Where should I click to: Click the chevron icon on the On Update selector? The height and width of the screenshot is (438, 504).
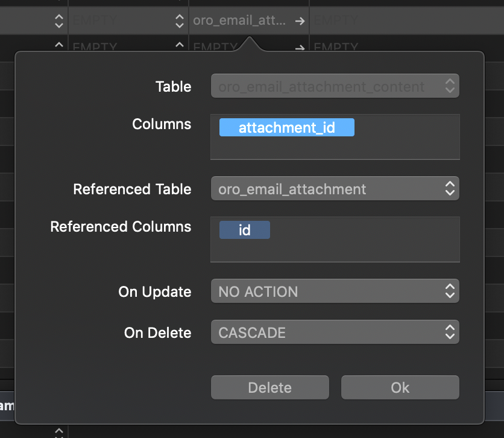(x=450, y=291)
